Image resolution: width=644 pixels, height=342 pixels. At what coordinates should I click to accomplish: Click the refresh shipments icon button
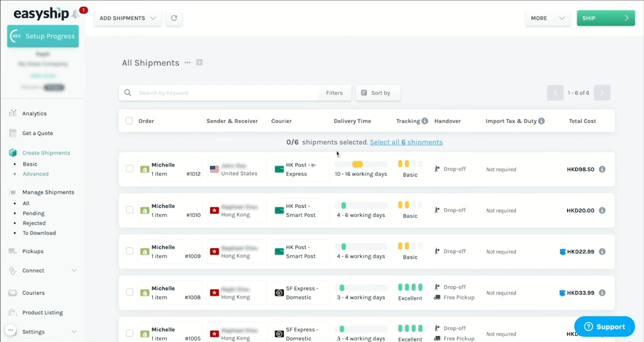174,18
